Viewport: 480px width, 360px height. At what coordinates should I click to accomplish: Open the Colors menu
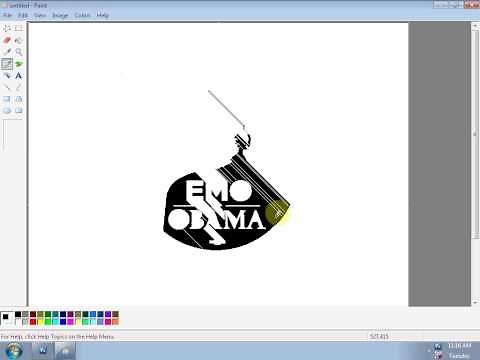(82, 15)
